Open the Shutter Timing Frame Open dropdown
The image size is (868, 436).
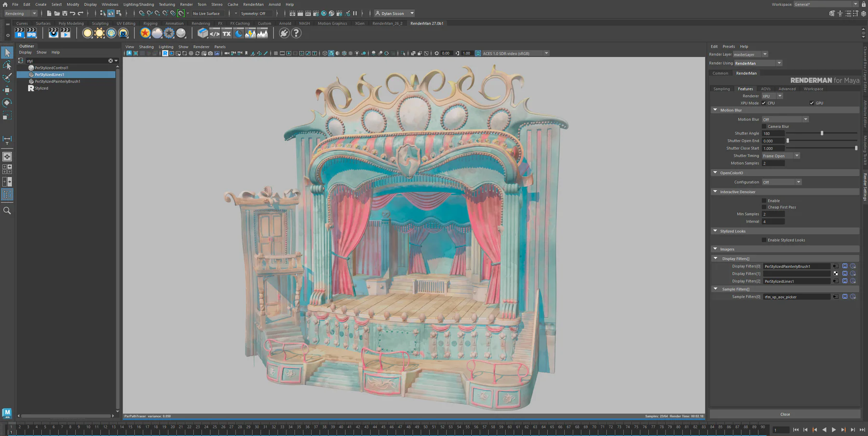pos(781,156)
